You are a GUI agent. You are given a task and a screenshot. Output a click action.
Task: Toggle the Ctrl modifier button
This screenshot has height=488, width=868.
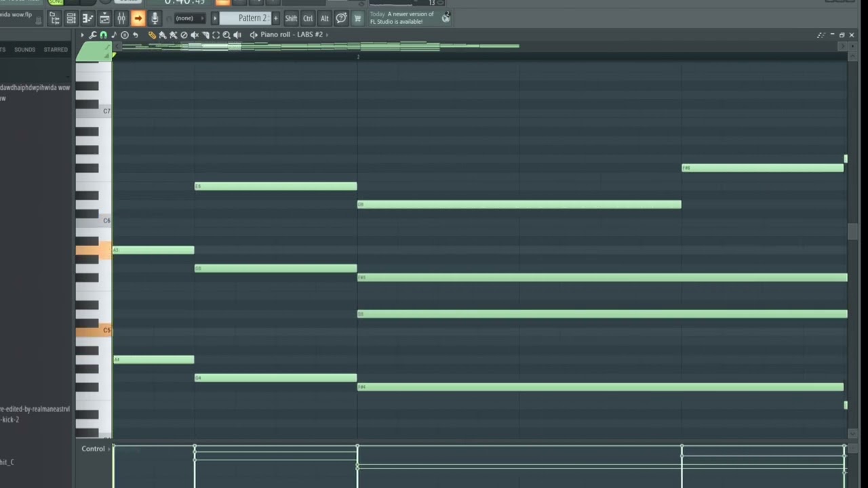pos(308,18)
